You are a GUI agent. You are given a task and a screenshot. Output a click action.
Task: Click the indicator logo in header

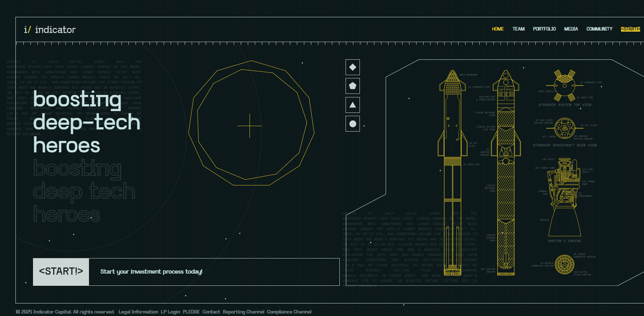[x=50, y=30]
